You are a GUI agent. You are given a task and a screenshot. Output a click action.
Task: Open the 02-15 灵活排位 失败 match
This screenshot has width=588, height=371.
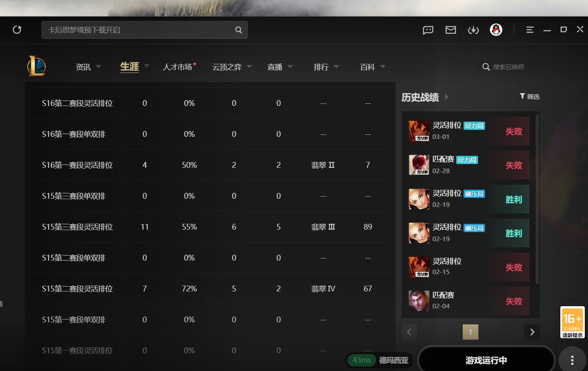pyautogui.click(x=469, y=267)
